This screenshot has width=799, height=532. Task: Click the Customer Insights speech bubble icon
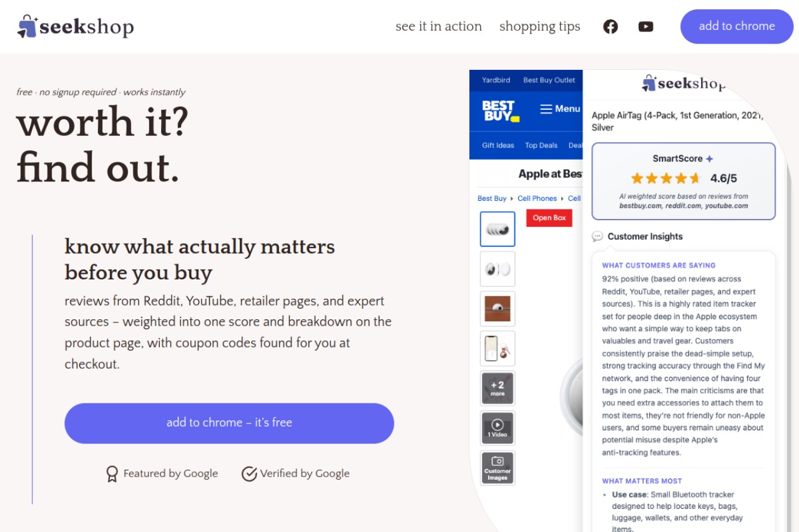pos(597,236)
